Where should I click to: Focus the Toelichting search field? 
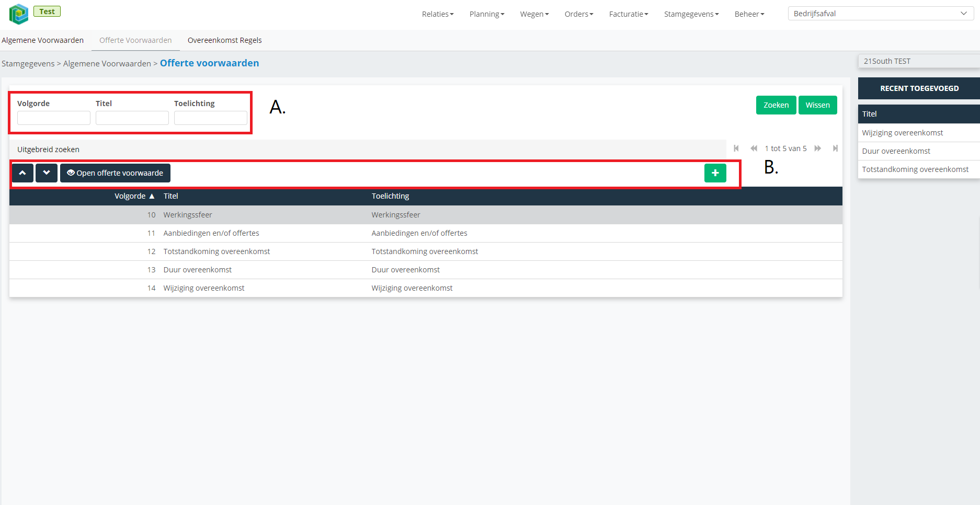211,118
